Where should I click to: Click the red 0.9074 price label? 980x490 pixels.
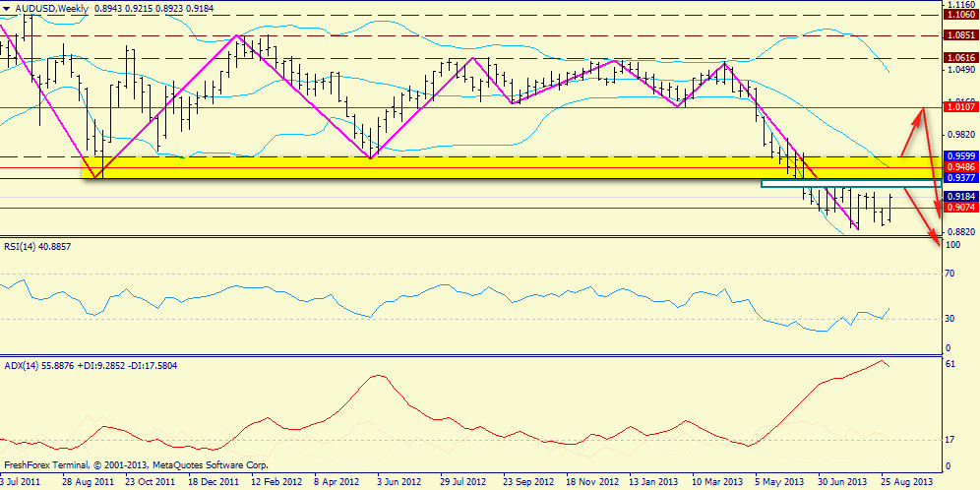959,208
